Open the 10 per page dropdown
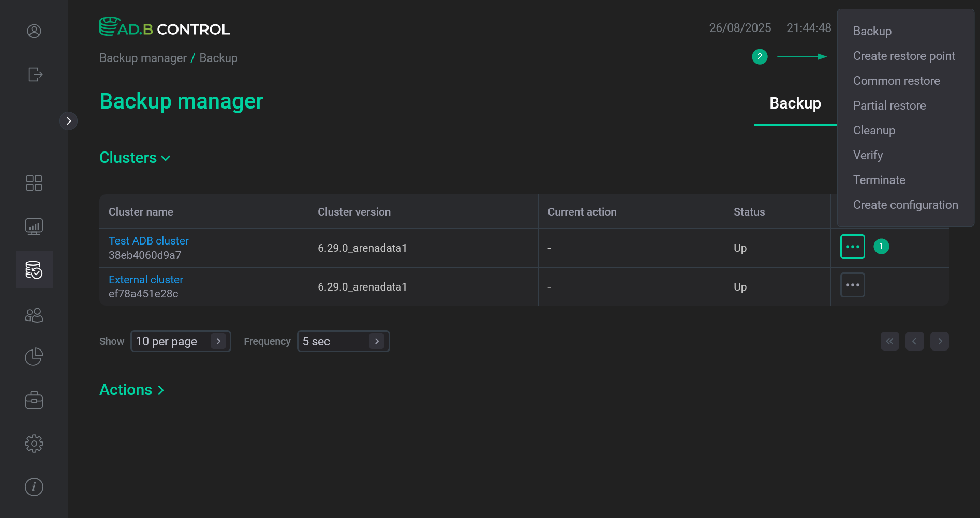 pos(181,341)
